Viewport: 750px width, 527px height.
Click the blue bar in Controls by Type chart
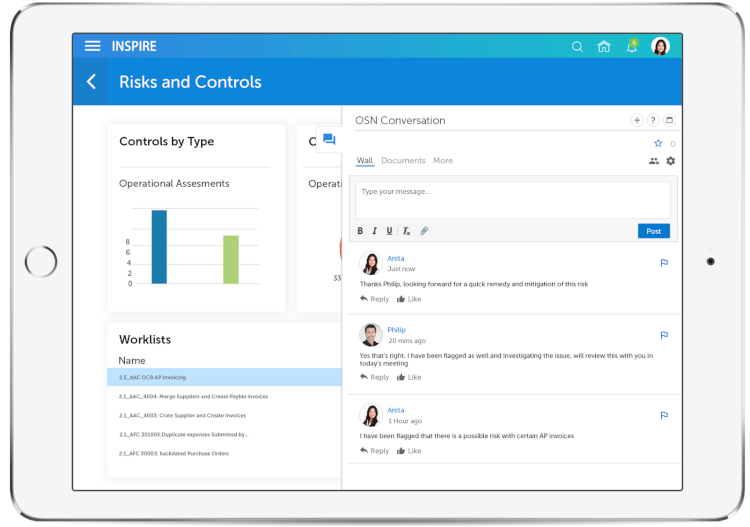[x=159, y=247]
